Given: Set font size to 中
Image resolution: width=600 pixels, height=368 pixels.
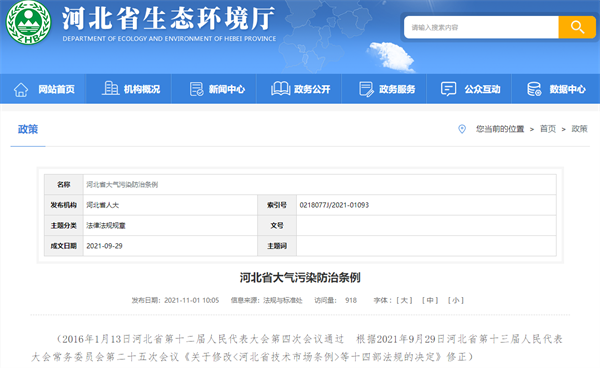Looking at the screenshot, I should (430, 300).
